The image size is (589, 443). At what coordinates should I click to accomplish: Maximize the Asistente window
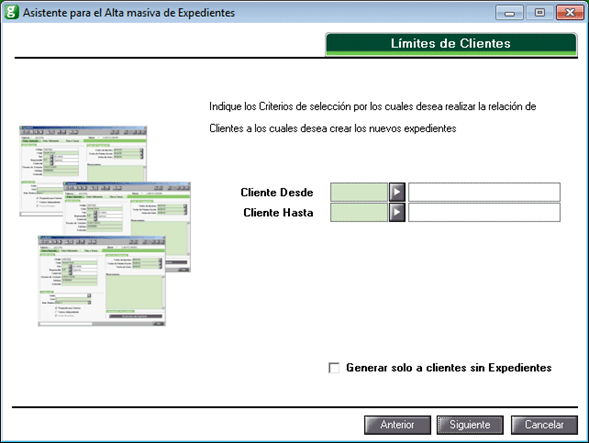click(x=539, y=13)
